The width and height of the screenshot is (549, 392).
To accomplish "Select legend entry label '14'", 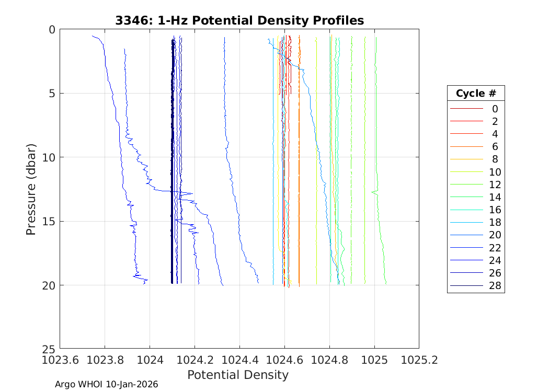I will [x=495, y=198].
